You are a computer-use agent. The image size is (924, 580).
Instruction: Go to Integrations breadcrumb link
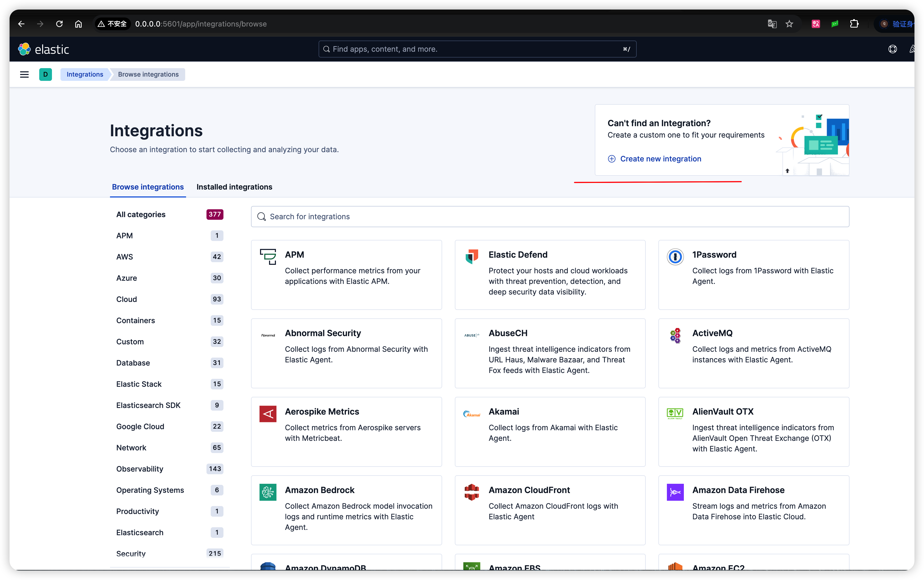85,74
